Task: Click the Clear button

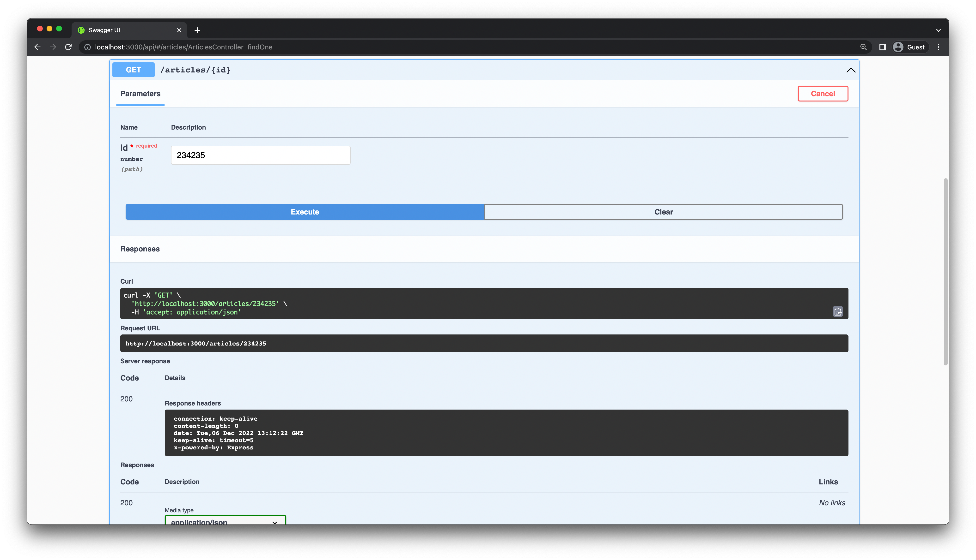Action: pos(664,212)
